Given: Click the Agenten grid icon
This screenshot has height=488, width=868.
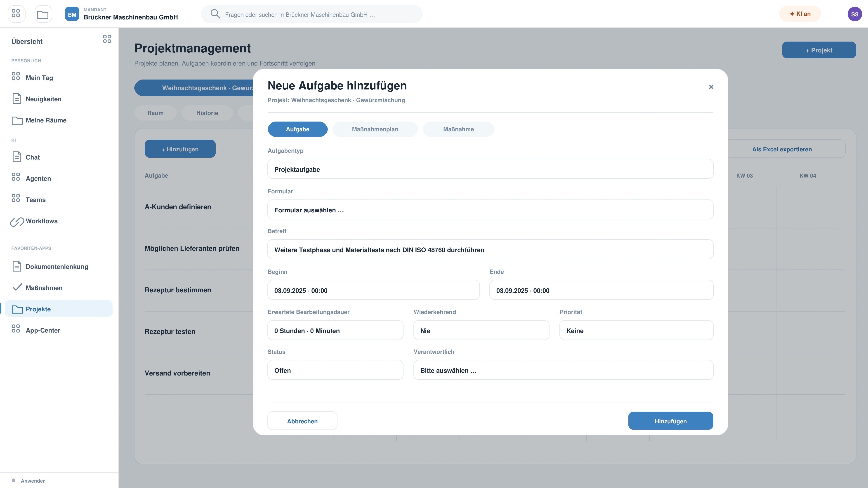Looking at the screenshot, I should 16,177.
